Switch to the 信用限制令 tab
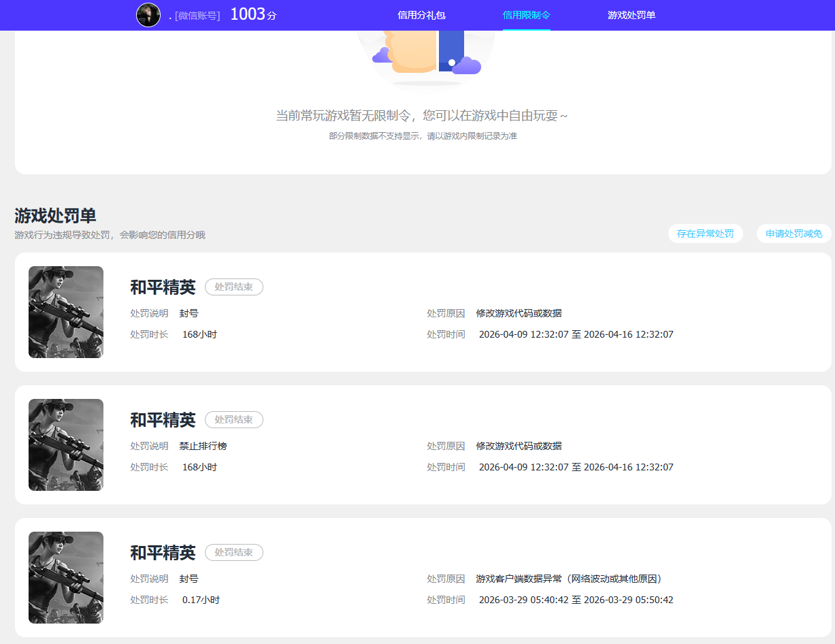The width and height of the screenshot is (835, 644). [x=527, y=15]
